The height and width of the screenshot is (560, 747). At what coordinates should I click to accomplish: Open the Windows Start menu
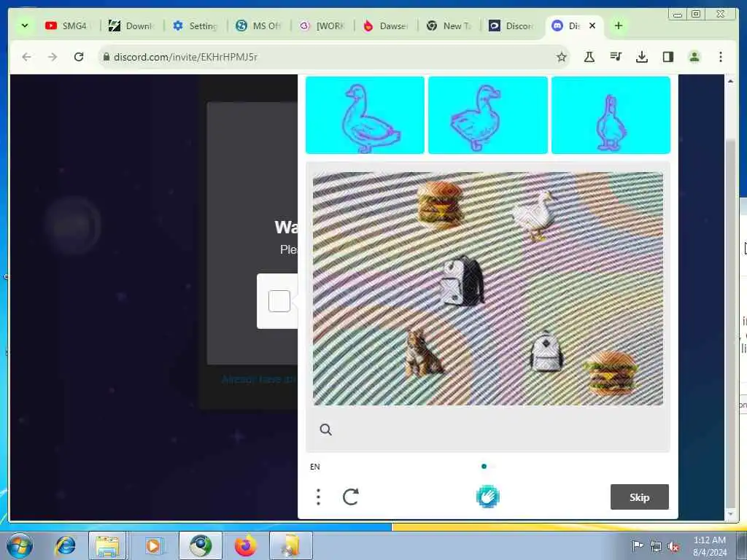[20, 545]
